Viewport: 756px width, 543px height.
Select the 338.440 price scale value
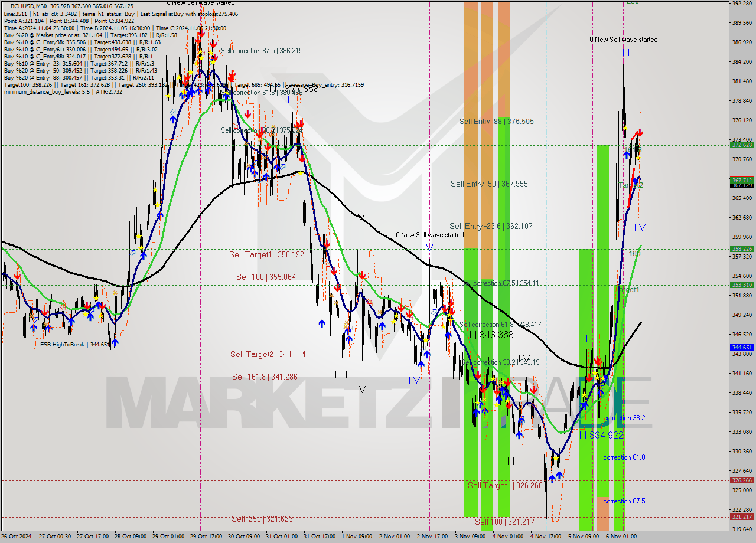coord(742,393)
